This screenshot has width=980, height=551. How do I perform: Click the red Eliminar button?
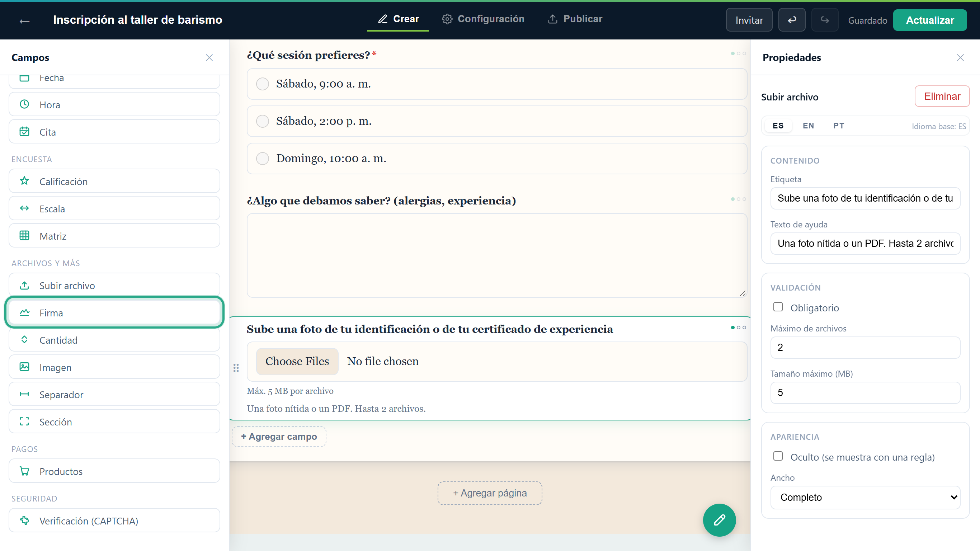(942, 96)
